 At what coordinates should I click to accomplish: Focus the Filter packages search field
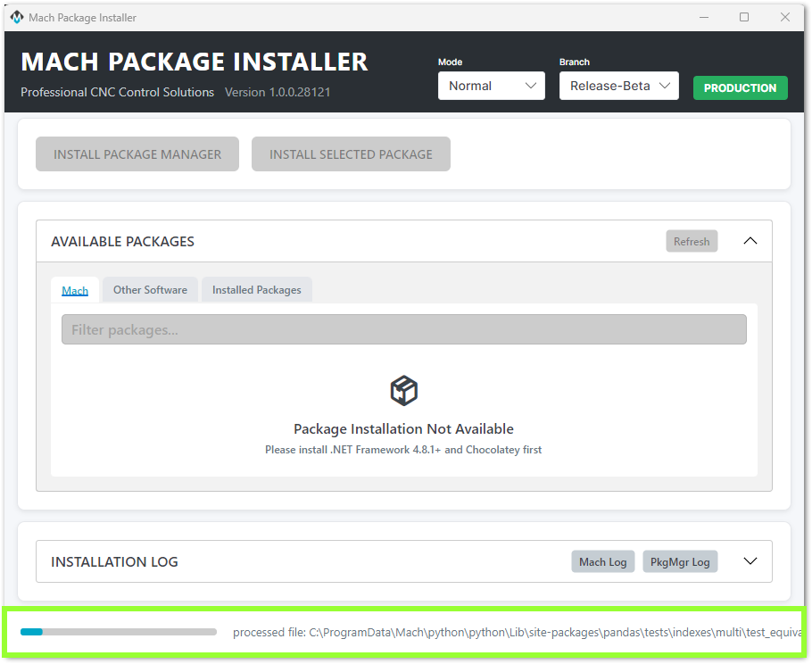click(x=404, y=329)
